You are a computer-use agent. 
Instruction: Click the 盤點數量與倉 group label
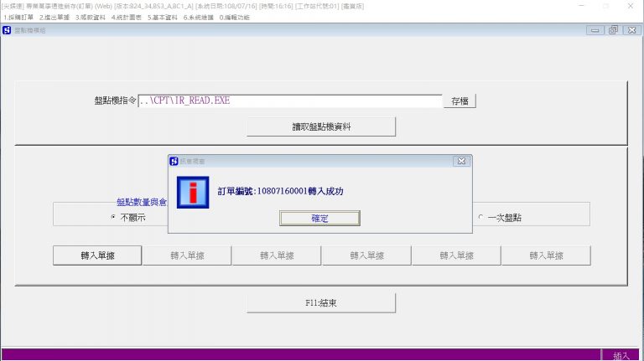pyautogui.click(x=142, y=202)
